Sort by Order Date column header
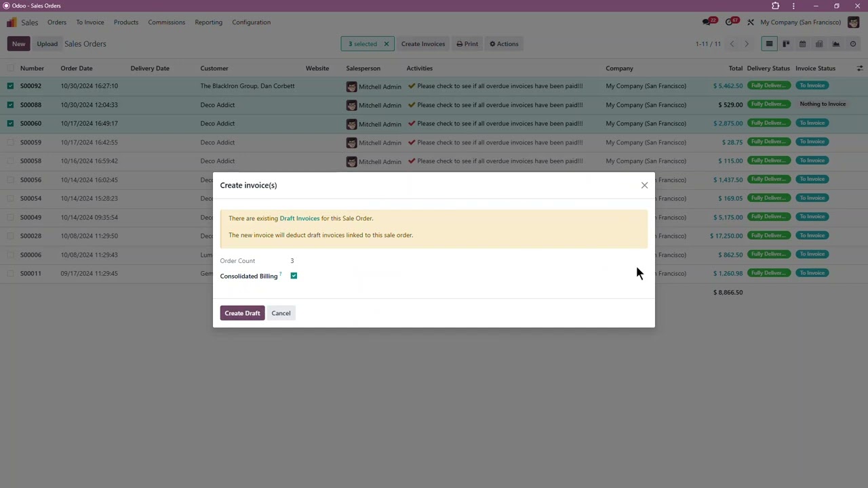This screenshot has width=868, height=488. 77,68
